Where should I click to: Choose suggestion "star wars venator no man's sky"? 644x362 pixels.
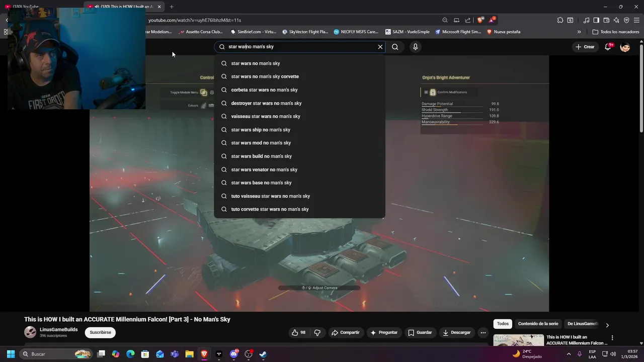tap(299, 169)
